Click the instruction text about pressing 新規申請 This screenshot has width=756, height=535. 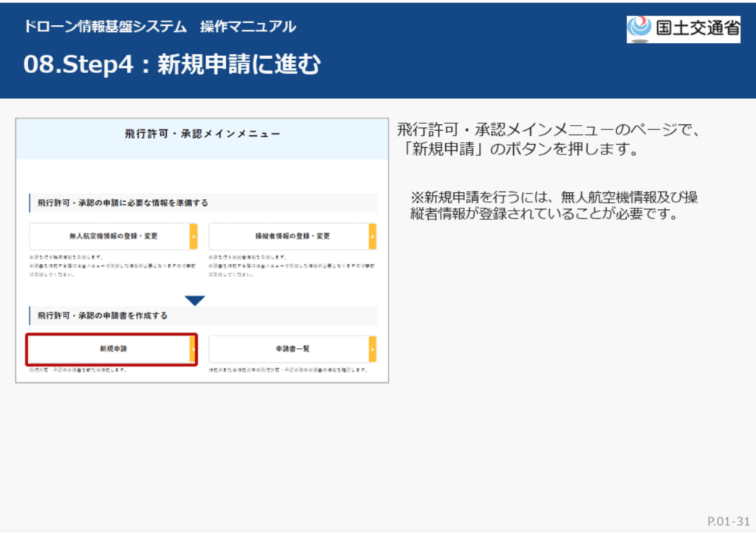coord(546,139)
